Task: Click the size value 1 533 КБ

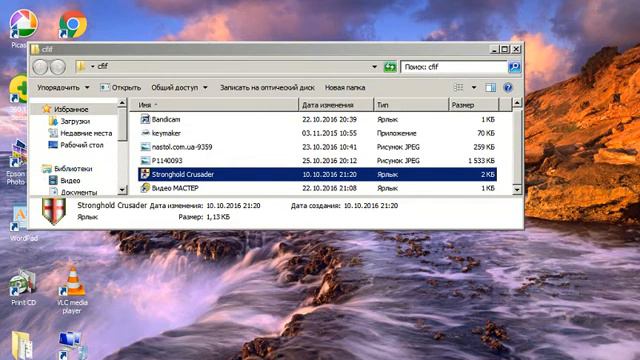Action: pos(481,160)
